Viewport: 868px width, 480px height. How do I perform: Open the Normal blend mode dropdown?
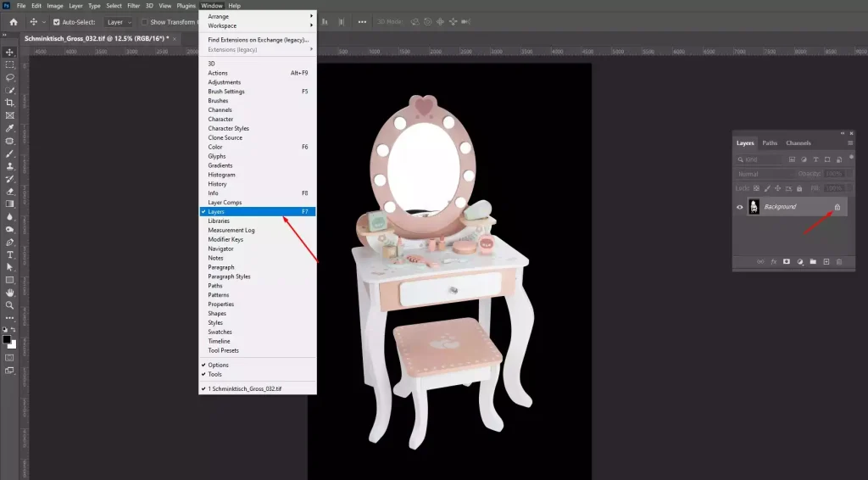click(x=765, y=174)
